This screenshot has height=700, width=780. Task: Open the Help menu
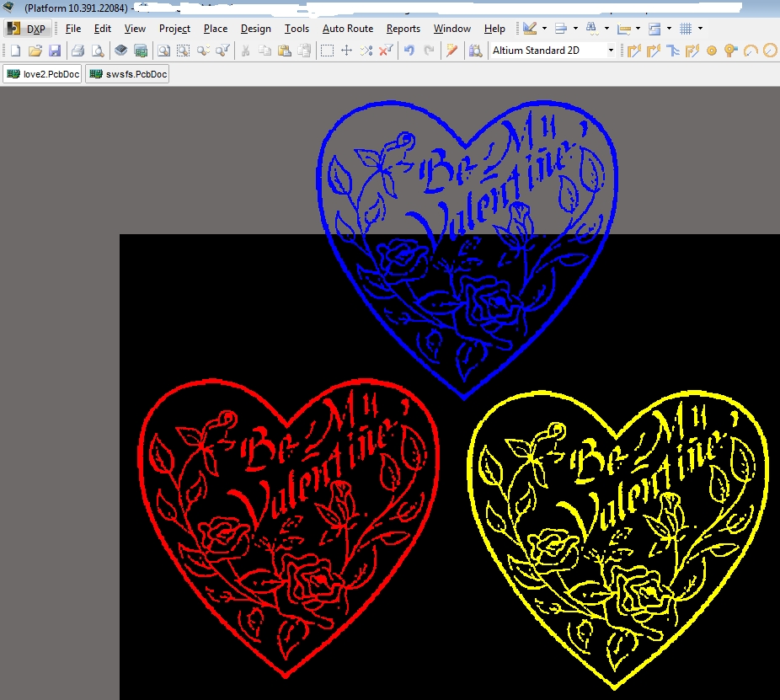click(494, 29)
